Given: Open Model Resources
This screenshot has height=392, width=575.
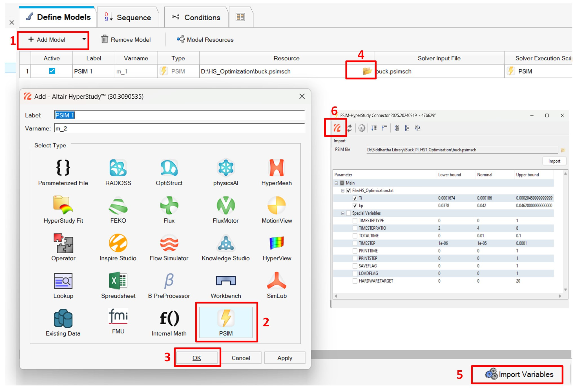Looking at the screenshot, I should [x=205, y=39].
